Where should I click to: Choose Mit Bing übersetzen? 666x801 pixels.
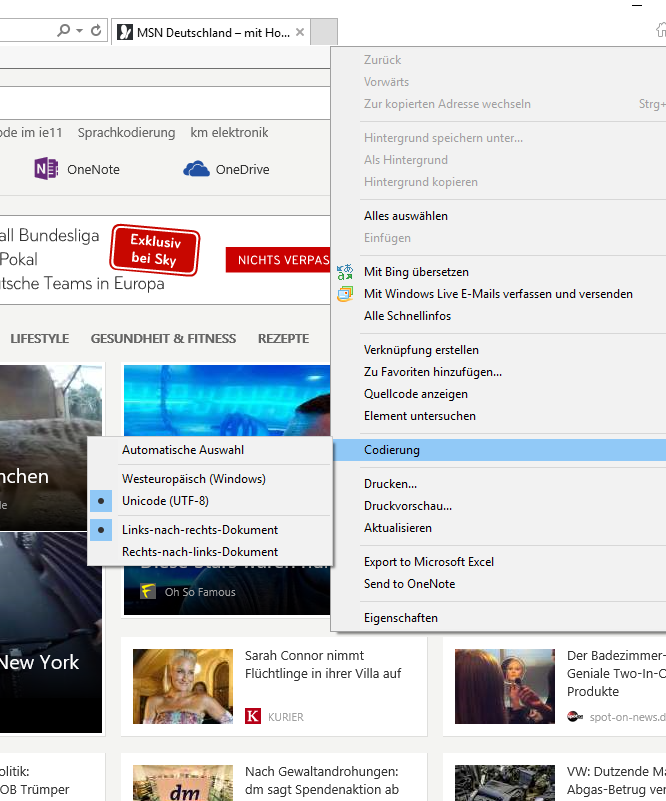(500, 272)
